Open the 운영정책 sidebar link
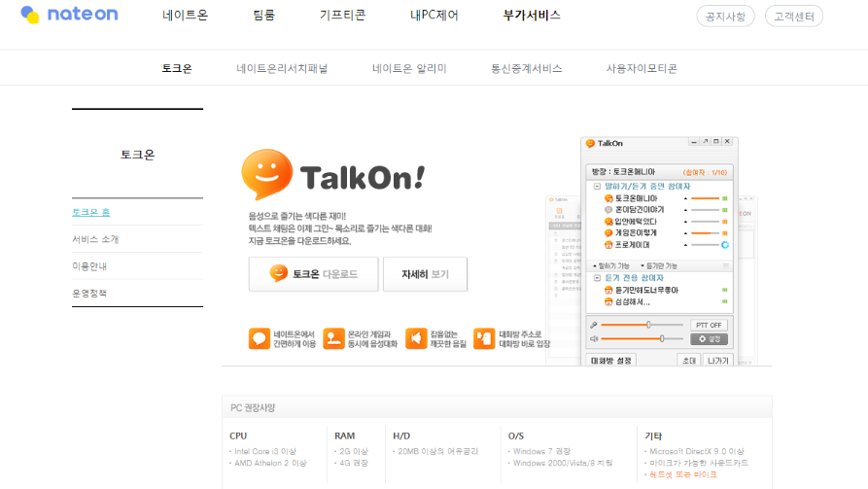Viewport: 868px width, 489px height. tap(89, 294)
